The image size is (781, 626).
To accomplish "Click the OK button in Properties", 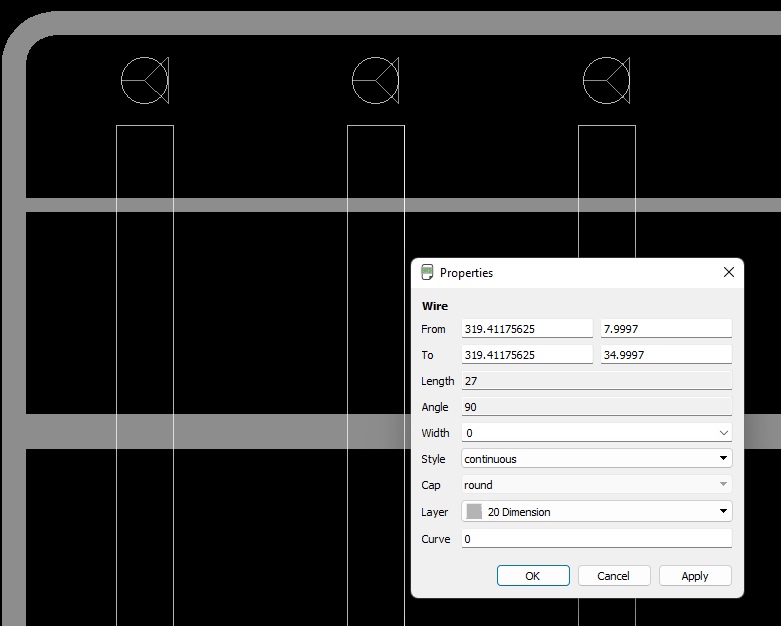I will click(x=533, y=576).
